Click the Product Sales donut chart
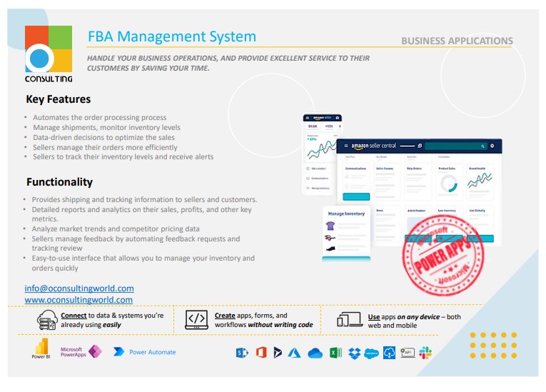The height and width of the screenshot is (392, 546). [x=448, y=184]
